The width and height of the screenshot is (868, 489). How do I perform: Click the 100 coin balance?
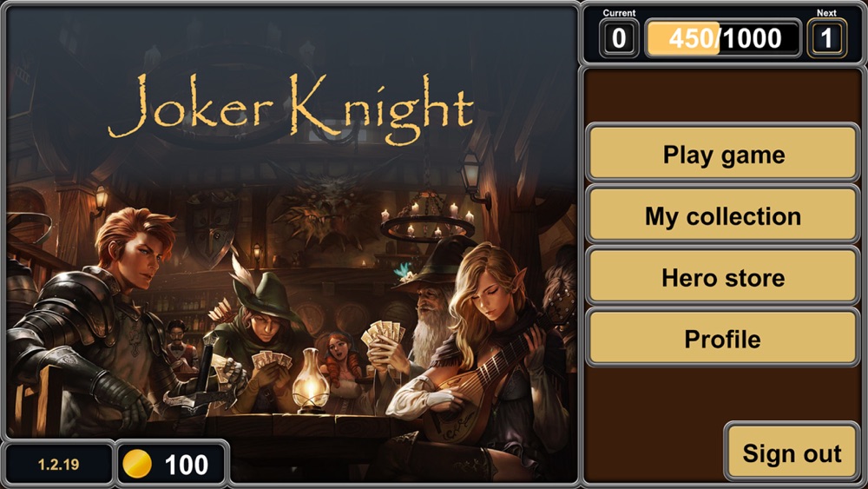click(186, 465)
